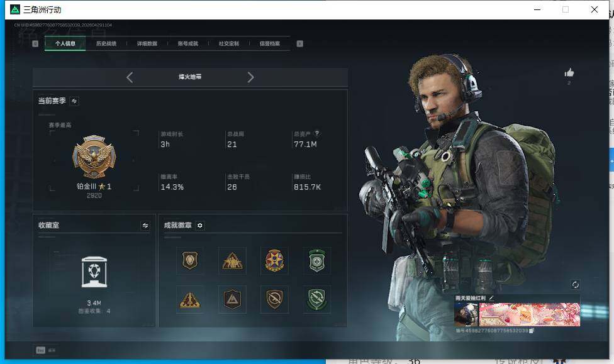Click the 2920 rank points number
The image size is (614, 364).
coord(94,196)
